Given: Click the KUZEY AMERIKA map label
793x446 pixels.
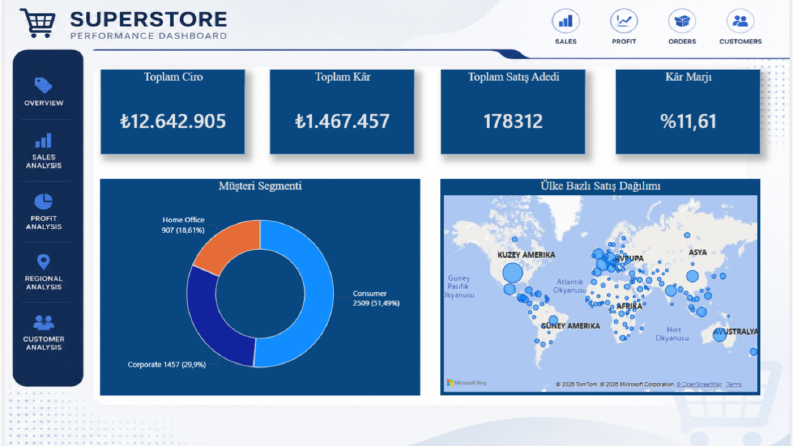Looking at the screenshot, I should [x=526, y=255].
